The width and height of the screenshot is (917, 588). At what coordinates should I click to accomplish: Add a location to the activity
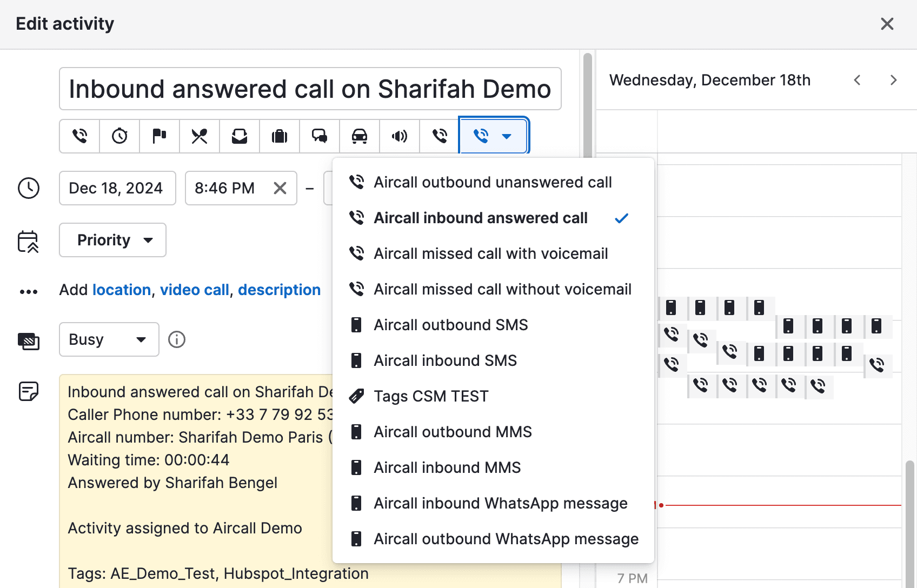pyautogui.click(x=121, y=290)
